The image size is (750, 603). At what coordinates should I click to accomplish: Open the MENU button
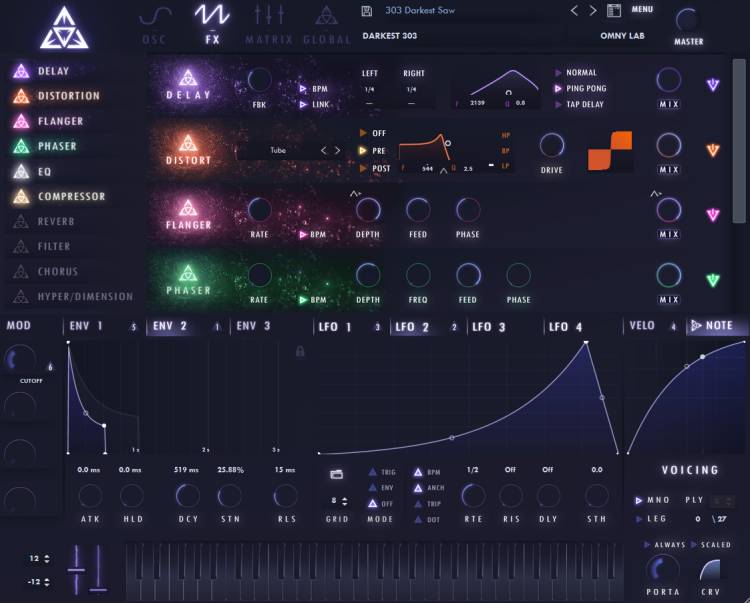(642, 10)
